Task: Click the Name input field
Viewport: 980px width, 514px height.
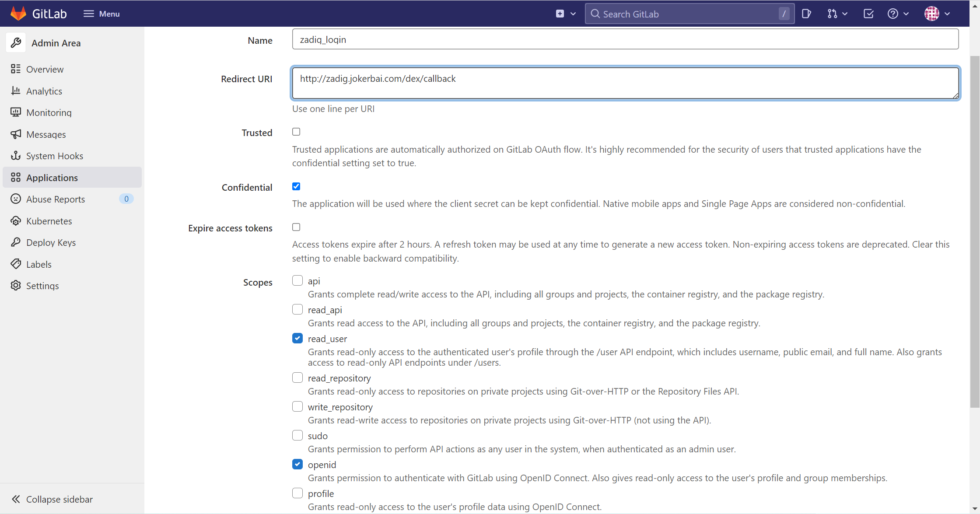Action: click(625, 39)
